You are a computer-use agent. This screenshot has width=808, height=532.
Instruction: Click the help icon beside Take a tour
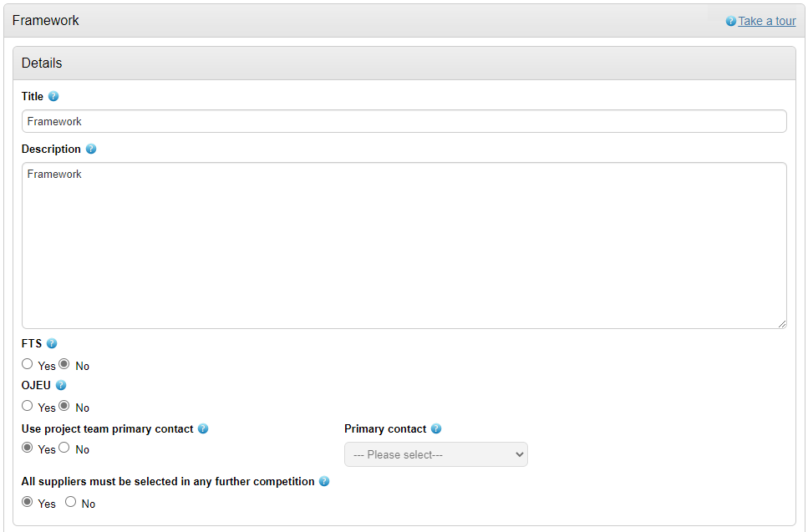click(x=730, y=21)
